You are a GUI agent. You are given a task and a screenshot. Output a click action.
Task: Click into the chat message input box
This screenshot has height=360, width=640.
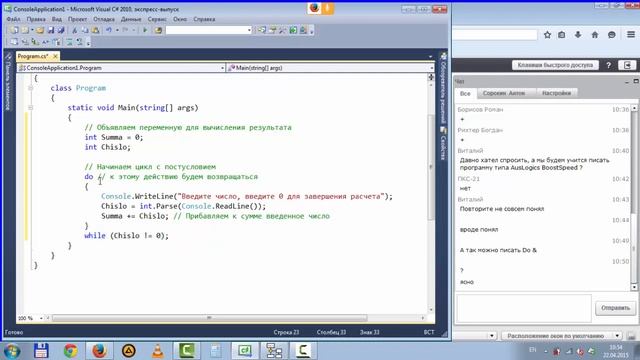[524, 308]
